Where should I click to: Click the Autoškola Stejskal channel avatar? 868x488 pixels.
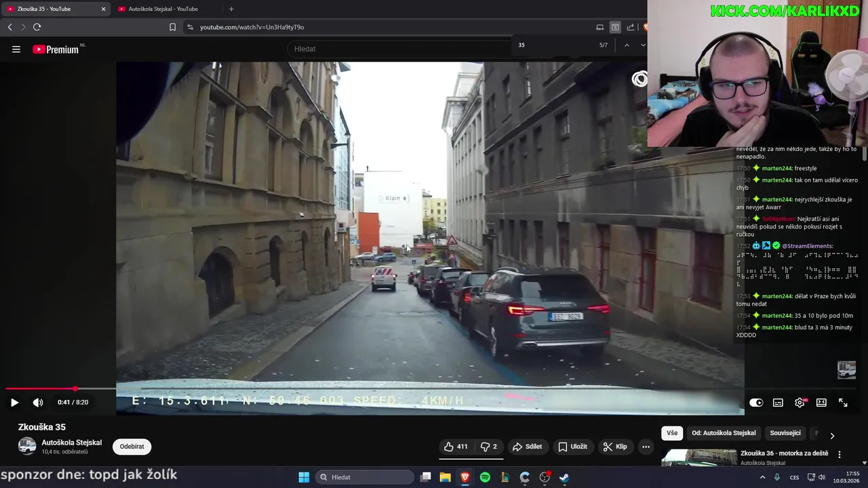(27, 446)
